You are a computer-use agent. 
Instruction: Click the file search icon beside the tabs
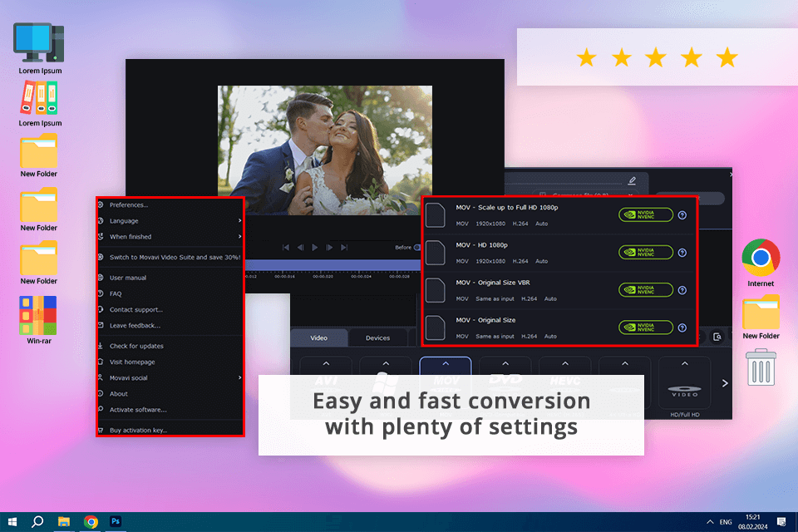point(717,337)
